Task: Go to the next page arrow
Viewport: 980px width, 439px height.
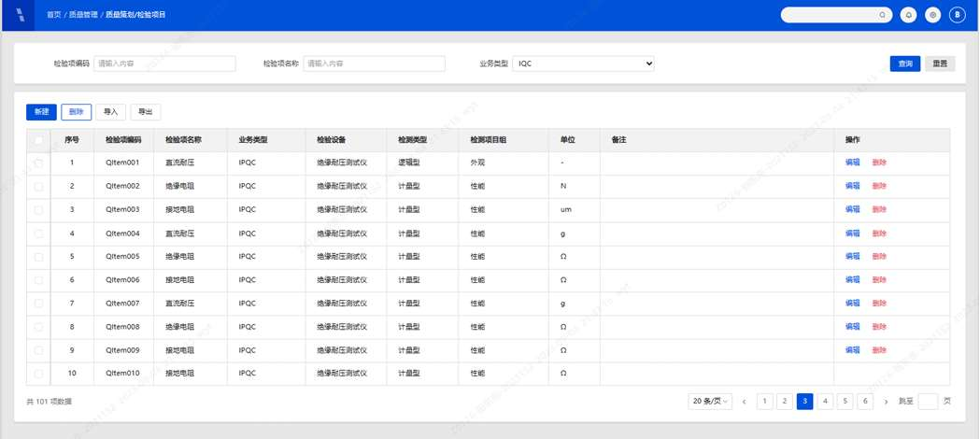Action: pos(886,402)
